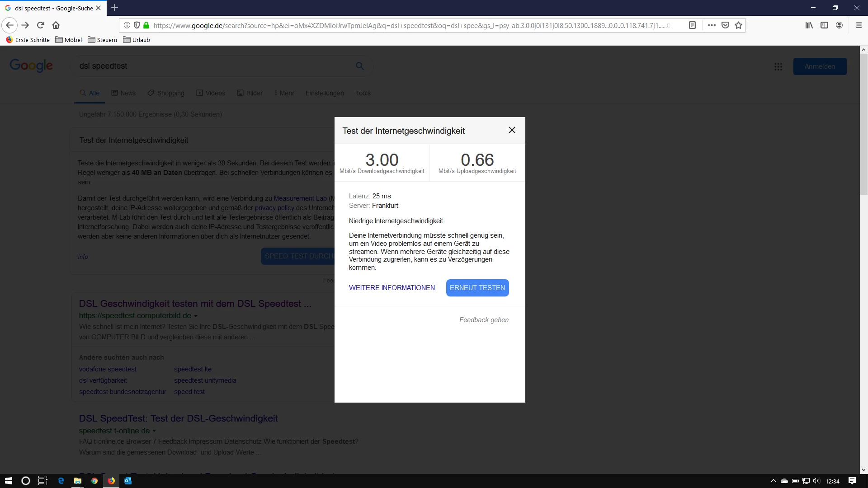Open the Firefox library icon
The height and width of the screenshot is (488, 868).
(809, 25)
